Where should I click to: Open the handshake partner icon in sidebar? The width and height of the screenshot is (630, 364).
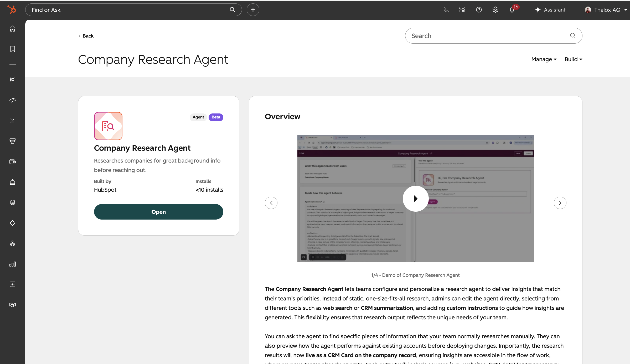point(13,305)
